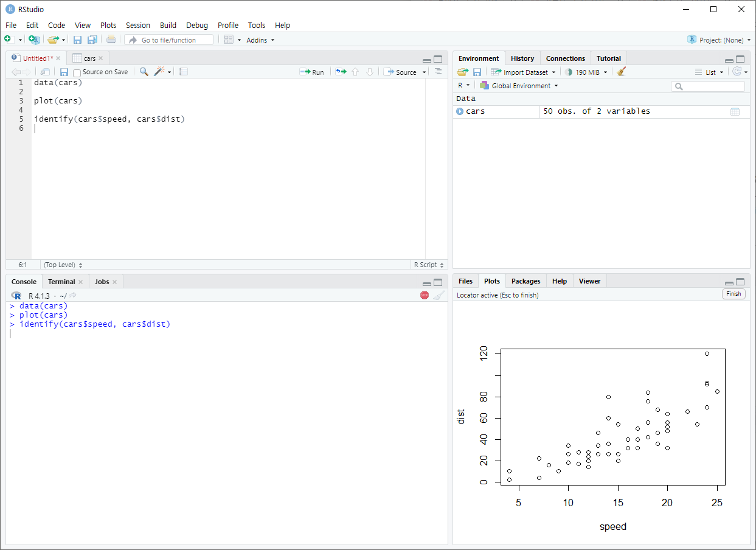This screenshot has width=756, height=550.
Task: Open Global Environment dropdown
Action: (519, 86)
